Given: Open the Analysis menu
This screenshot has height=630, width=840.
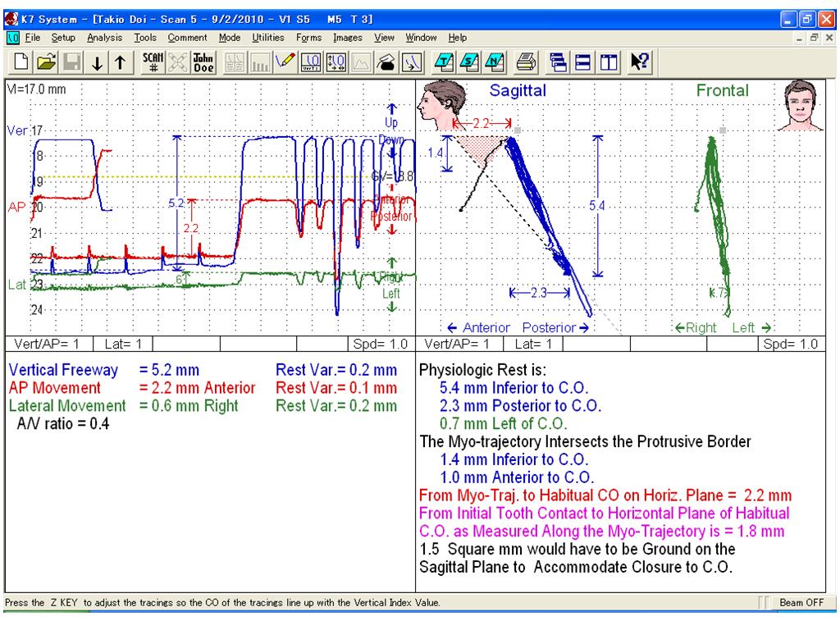Looking at the screenshot, I should click(104, 38).
